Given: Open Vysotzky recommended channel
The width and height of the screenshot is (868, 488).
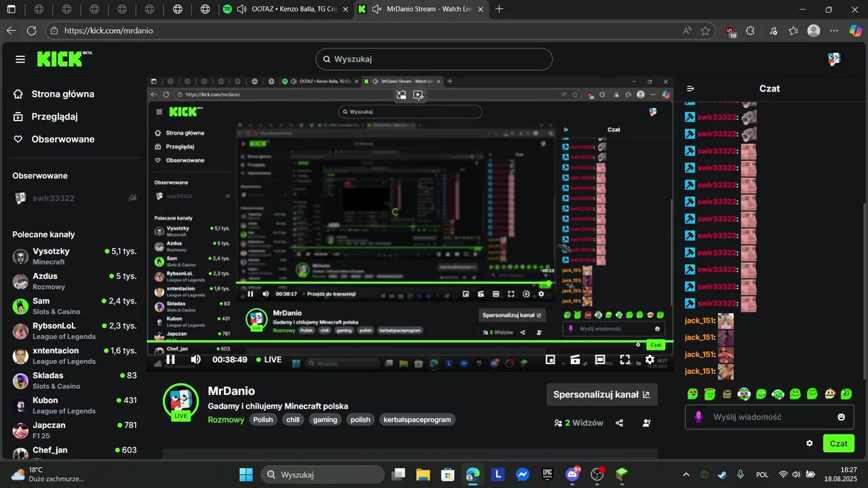Looking at the screenshot, I should coord(75,256).
